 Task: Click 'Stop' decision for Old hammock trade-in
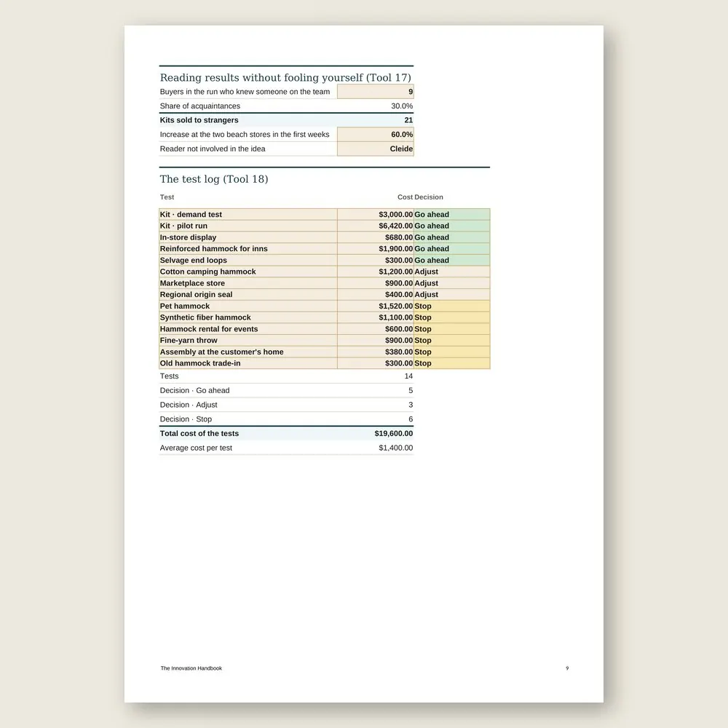(452, 363)
